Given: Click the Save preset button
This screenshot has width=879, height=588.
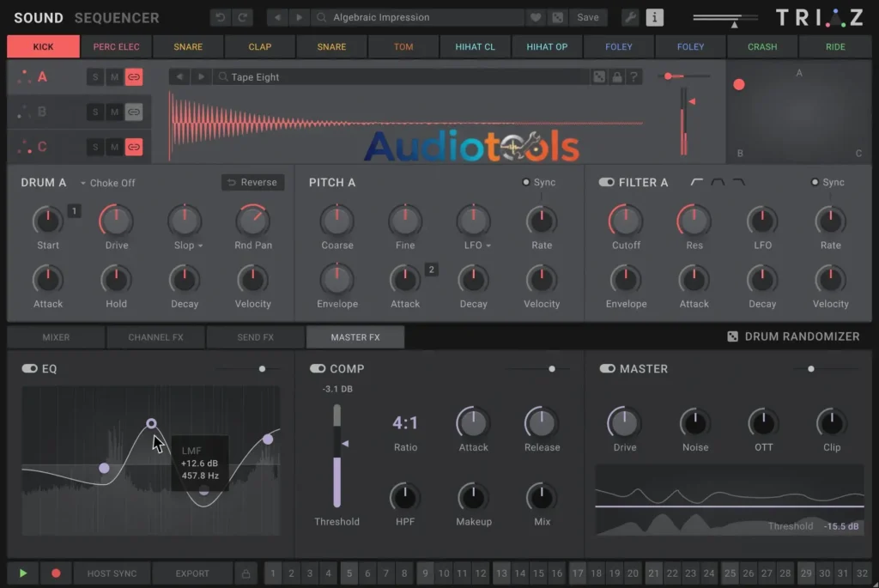Looking at the screenshot, I should coord(588,17).
